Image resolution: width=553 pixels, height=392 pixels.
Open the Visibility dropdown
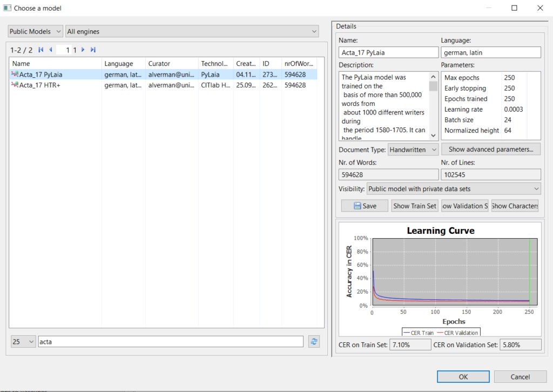(453, 188)
